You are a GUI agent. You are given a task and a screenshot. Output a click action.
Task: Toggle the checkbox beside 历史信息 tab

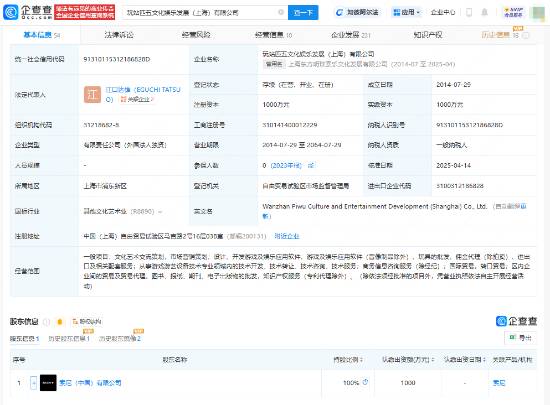(x=526, y=35)
